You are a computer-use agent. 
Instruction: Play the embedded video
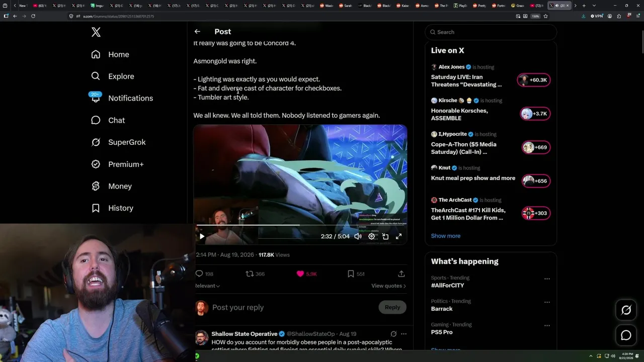(202, 236)
